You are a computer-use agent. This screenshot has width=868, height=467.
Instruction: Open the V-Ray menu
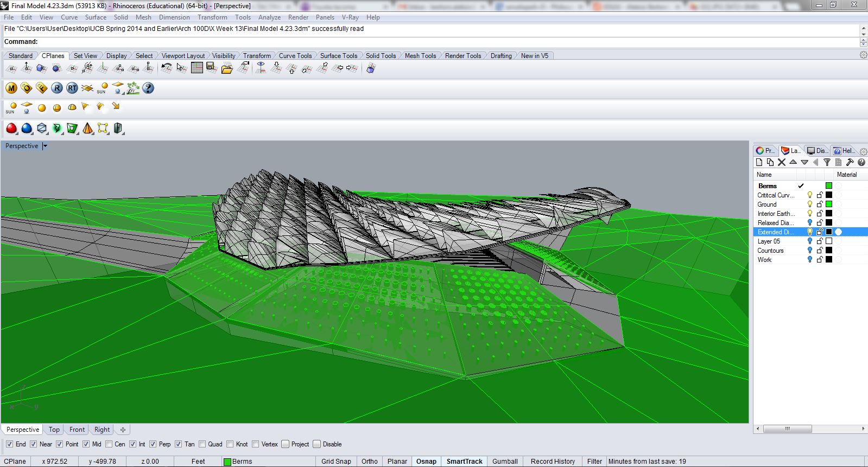click(350, 17)
